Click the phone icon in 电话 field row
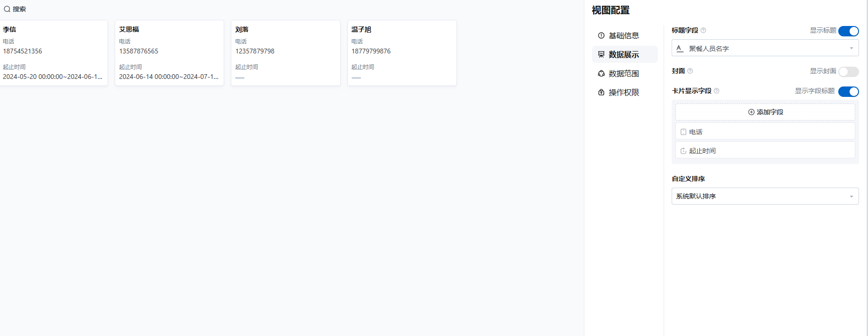 point(683,132)
